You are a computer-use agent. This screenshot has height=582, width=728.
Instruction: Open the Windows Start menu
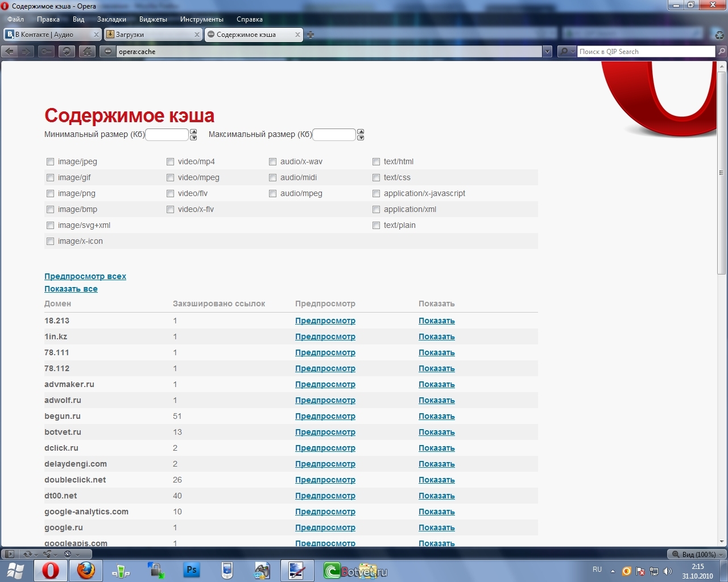(15, 571)
